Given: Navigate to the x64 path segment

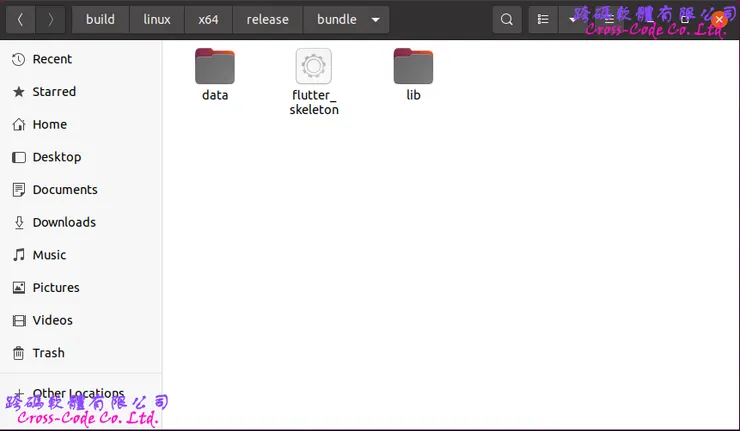Looking at the screenshot, I should pyautogui.click(x=208, y=19).
